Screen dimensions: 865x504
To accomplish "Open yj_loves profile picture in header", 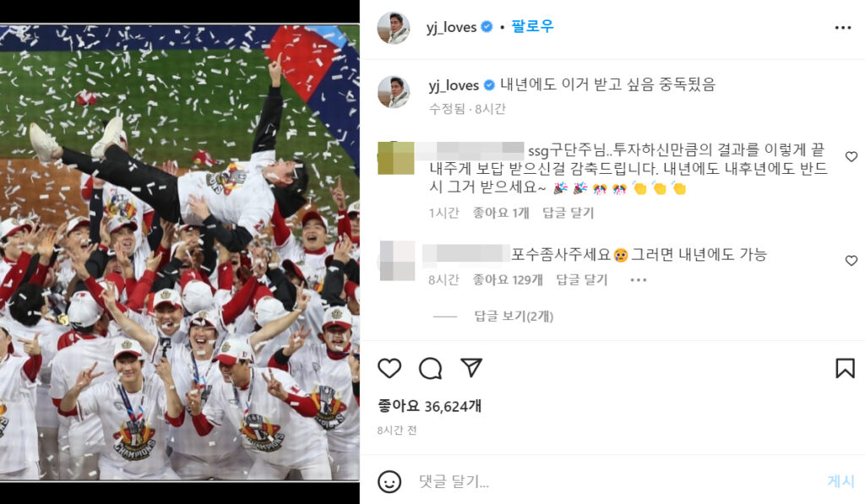I will (x=394, y=28).
